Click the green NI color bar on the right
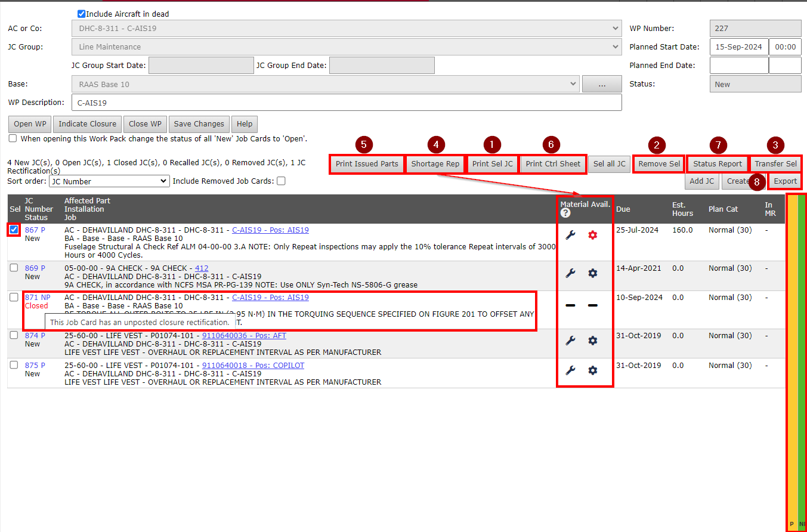Image resolution: width=807 pixels, height=532 pixels. tap(802, 358)
